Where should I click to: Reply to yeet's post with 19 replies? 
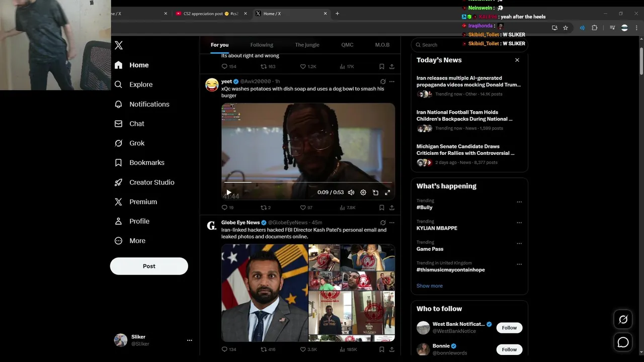227,207
